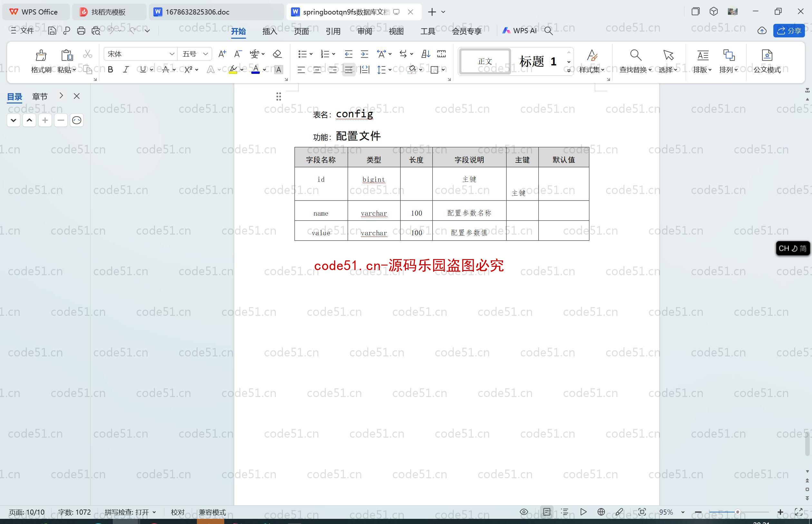812x524 pixels.
Task: Click the italic formatting icon
Action: (x=125, y=70)
